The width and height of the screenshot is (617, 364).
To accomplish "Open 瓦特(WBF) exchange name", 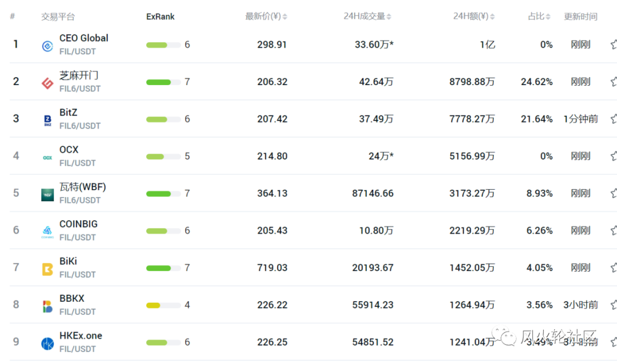I will [x=83, y=187].
